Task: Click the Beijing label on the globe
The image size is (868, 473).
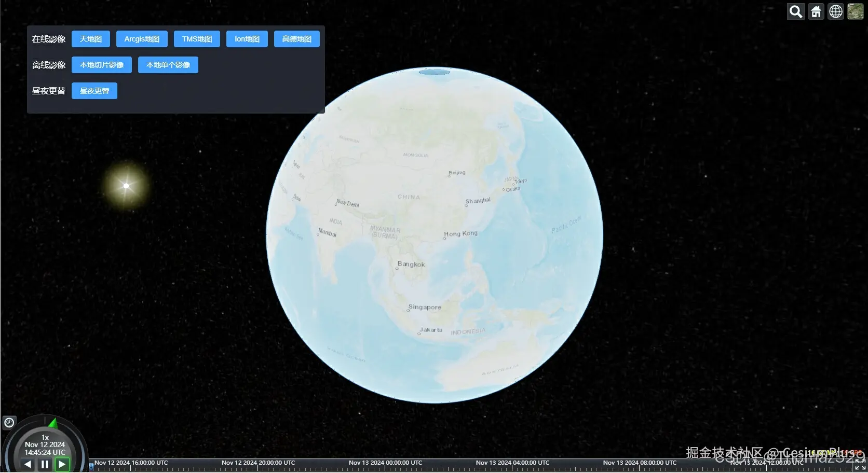Action: click(457, 172)
